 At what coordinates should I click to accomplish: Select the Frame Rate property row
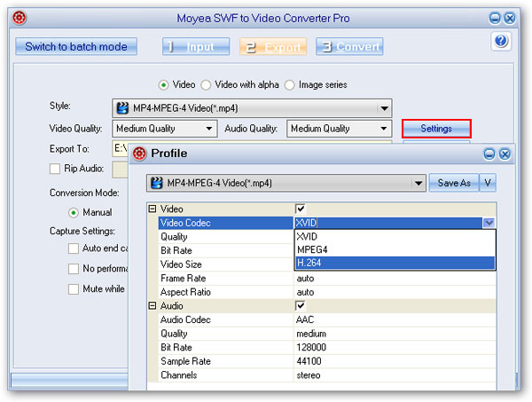[225, 279]
